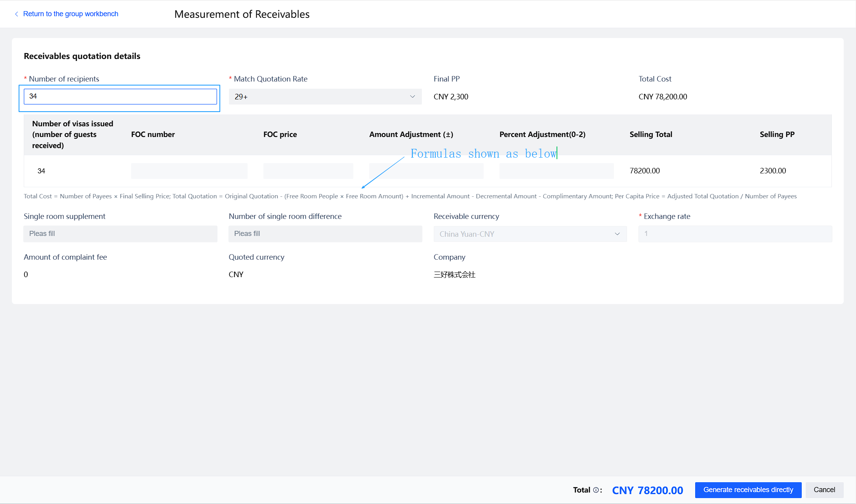Click the Final PP value CNY 2,300
This screenshot has width=856, height=504.
pyautogui.click(x=451, y=97)
